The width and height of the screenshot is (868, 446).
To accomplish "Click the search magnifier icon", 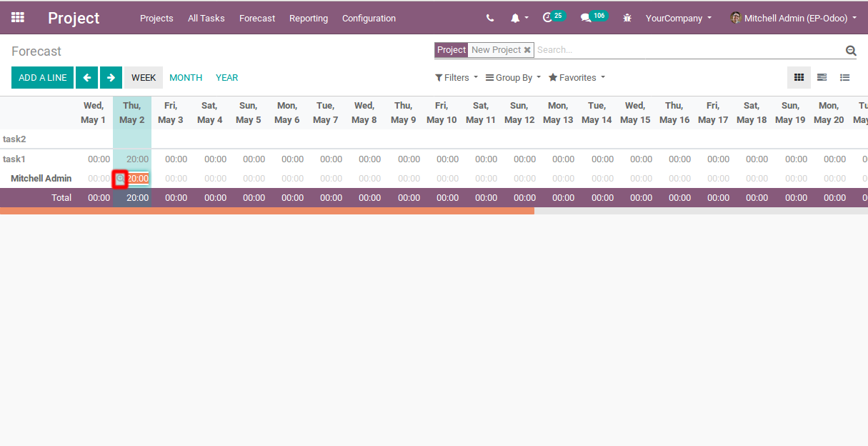I will click(851, 50).
